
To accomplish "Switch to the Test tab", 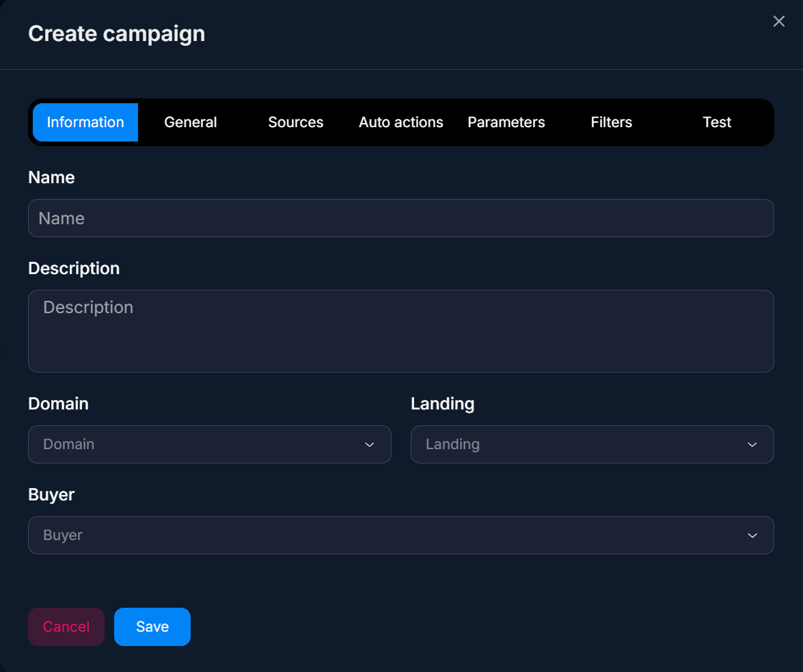I will click(716, 122).
